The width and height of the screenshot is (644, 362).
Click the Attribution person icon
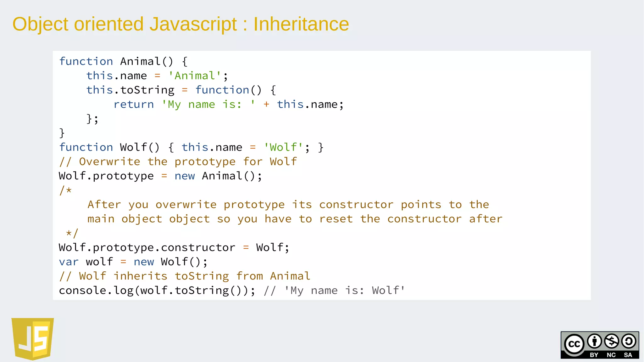[x=594, y=341]
